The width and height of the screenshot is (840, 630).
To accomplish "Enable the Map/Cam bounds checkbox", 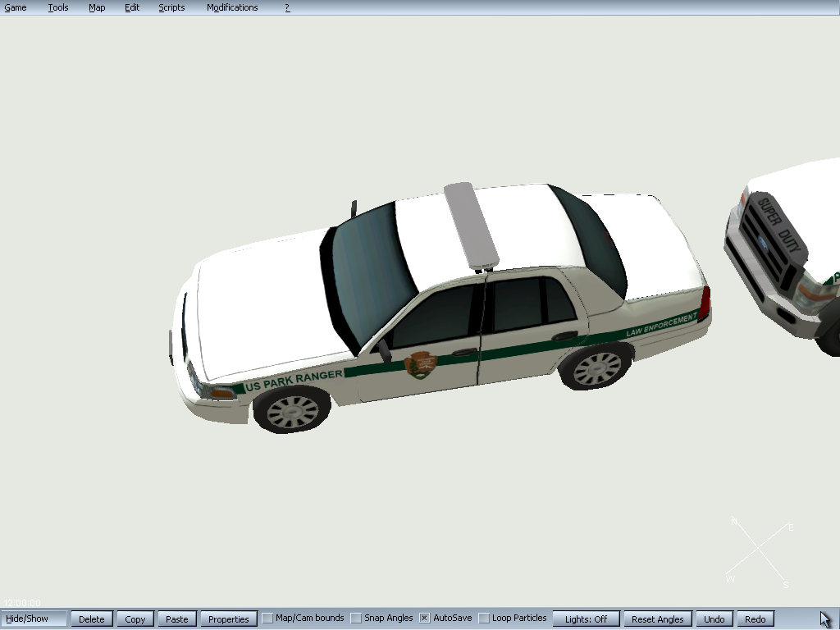I will point(268,619).
